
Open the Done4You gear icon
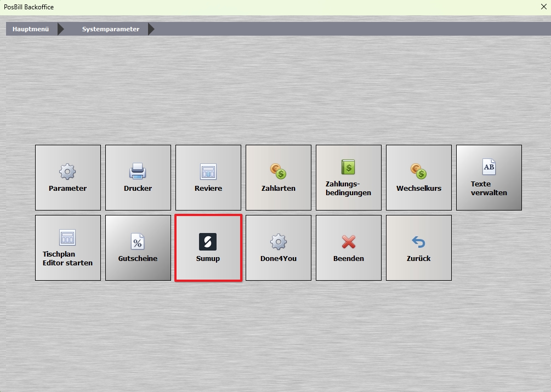tap(279, 242)
